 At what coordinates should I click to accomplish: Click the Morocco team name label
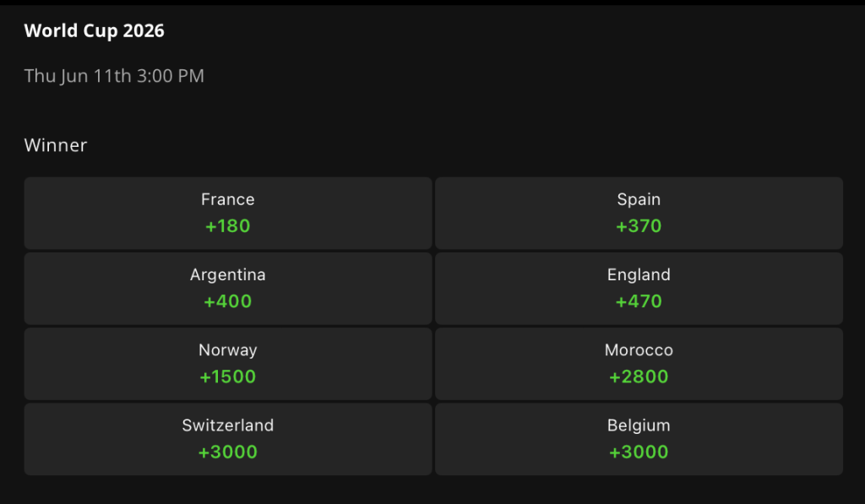(x=639, y=350)
